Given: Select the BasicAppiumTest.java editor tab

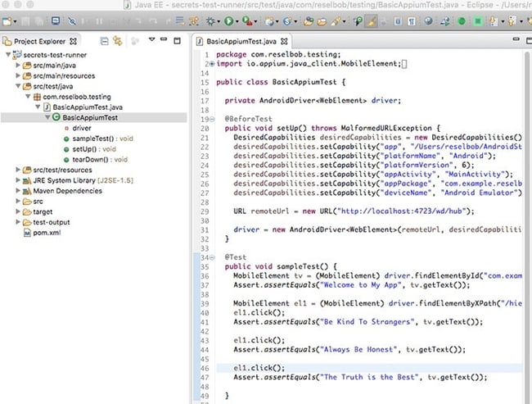Looking at the screenshot, I should tap(241, 42).
